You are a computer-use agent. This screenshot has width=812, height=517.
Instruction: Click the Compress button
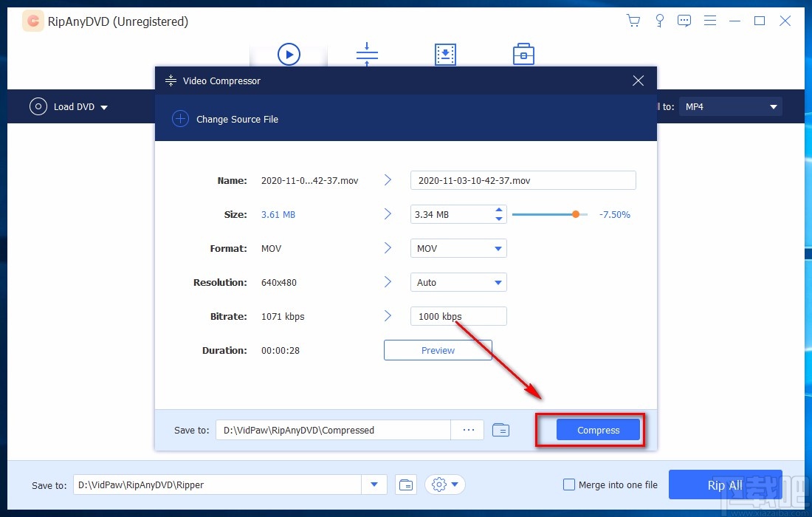pos(598,430)
